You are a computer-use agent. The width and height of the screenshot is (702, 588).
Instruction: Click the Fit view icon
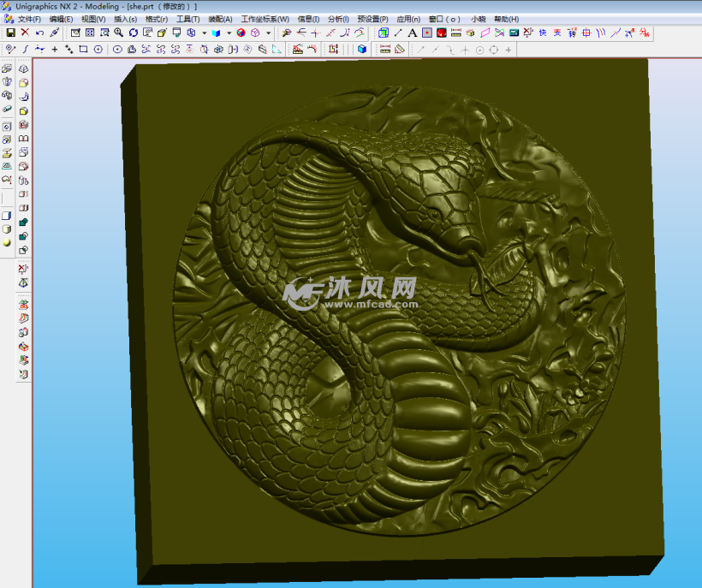(x=90, y=33)
